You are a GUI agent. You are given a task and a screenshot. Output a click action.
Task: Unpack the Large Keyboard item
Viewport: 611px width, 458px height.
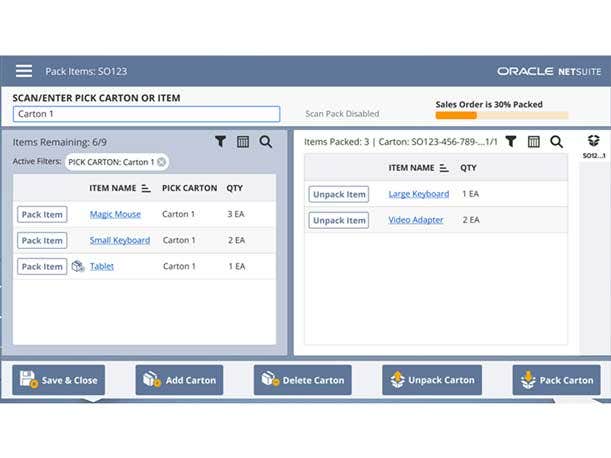tap(338, 194)
